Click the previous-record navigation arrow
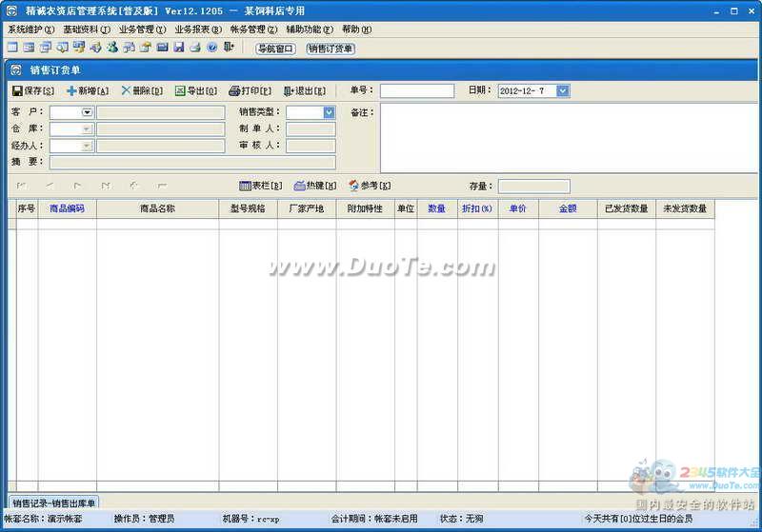This screenshot has height=532, width=762. 50,186
